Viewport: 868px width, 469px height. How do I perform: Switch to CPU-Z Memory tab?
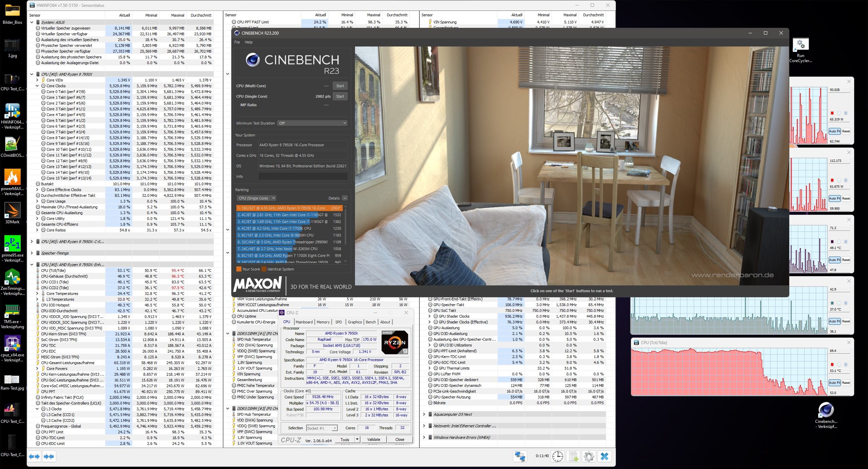tap(323, 322)
